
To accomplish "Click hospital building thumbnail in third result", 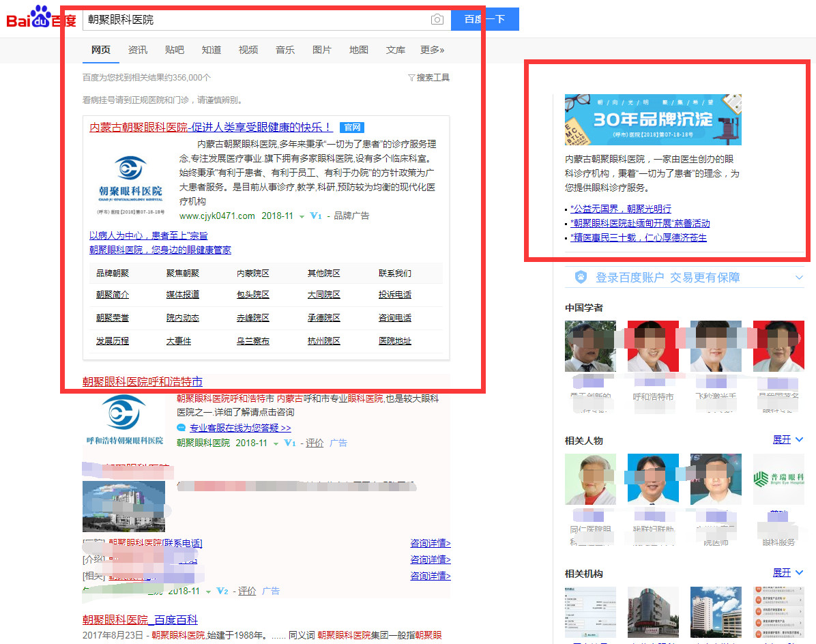I will tap(124, 506).
